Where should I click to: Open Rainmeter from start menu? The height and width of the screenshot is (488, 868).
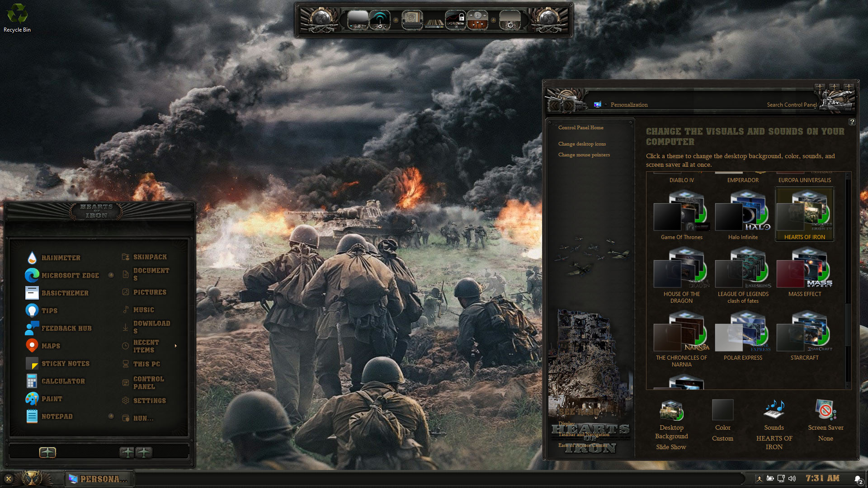(x=61, y=258)
